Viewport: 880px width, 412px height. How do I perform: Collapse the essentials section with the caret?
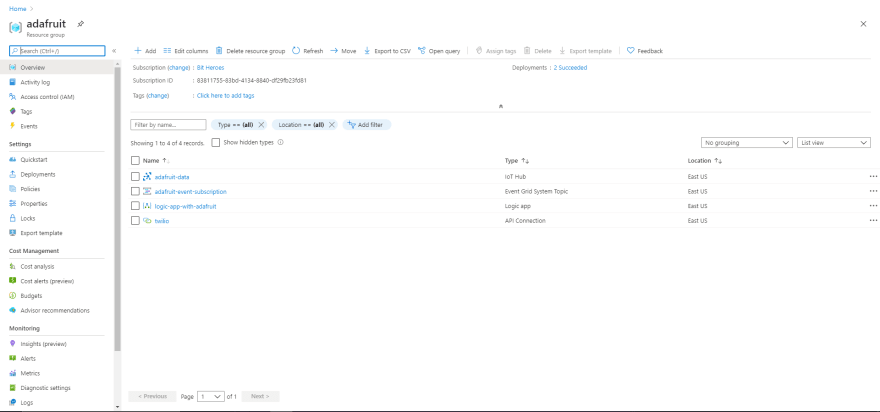[501, 106]
